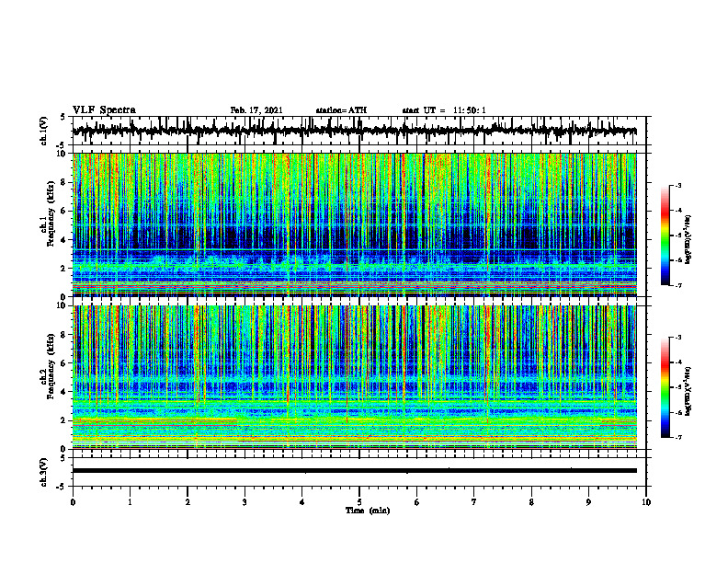Screen dimensions: 728x563
Task: Click the ch.1 color bar log(PSD) label
Action: (688, 240)
